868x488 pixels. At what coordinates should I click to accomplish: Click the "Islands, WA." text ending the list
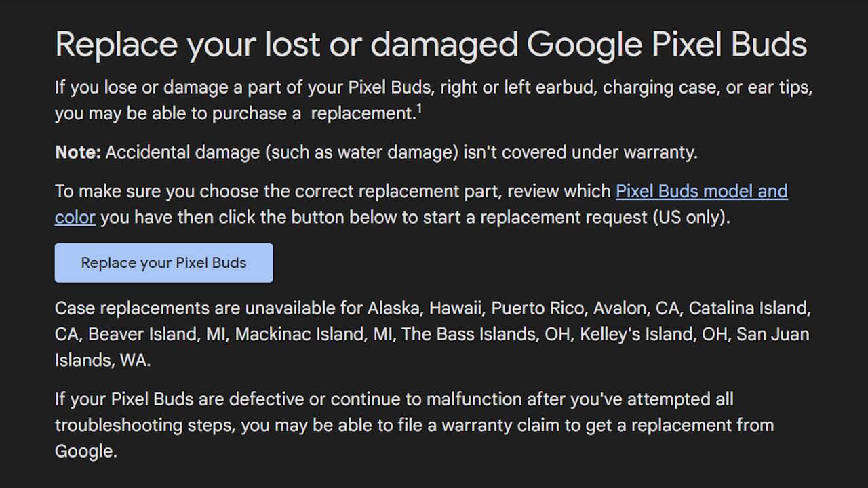(102, 360)
